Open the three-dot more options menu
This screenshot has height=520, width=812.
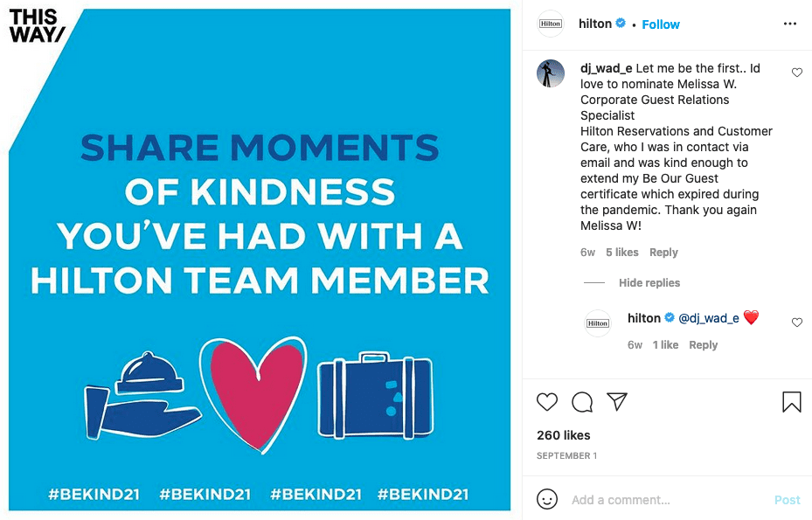pyautogui.click(x=790, y=24)
